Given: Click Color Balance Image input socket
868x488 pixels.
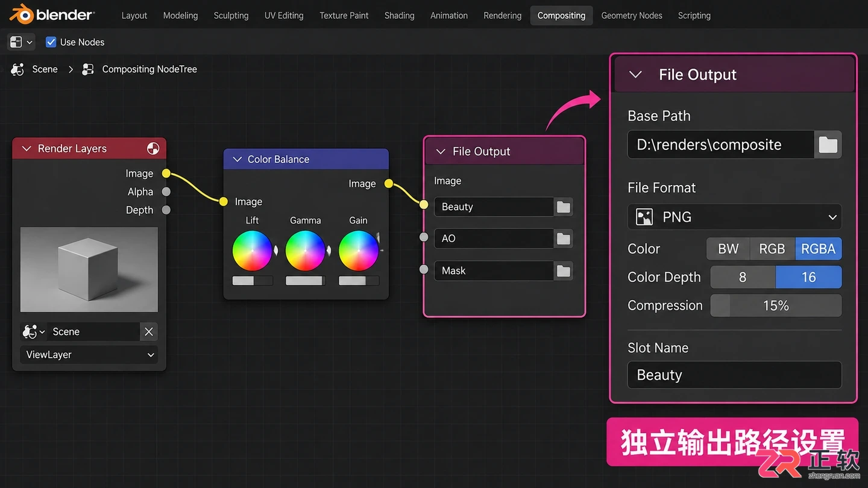Looking at the screenshot, I should tap(224, 201).
